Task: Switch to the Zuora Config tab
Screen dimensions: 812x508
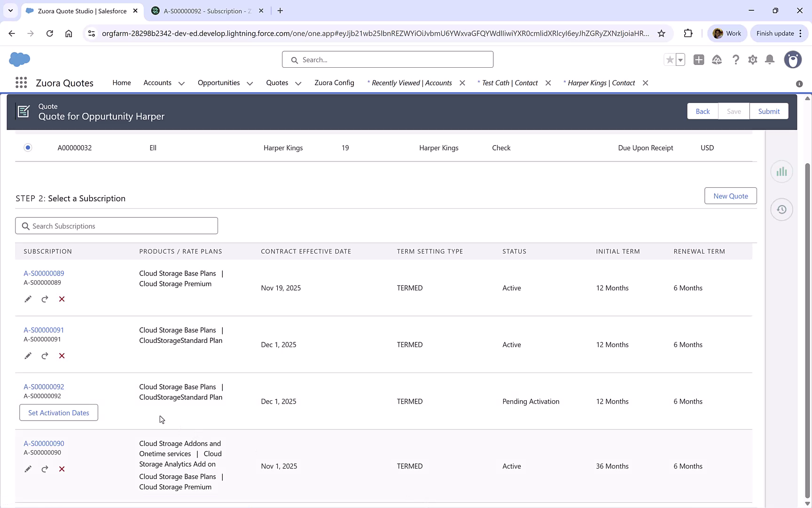Action: 334,83
